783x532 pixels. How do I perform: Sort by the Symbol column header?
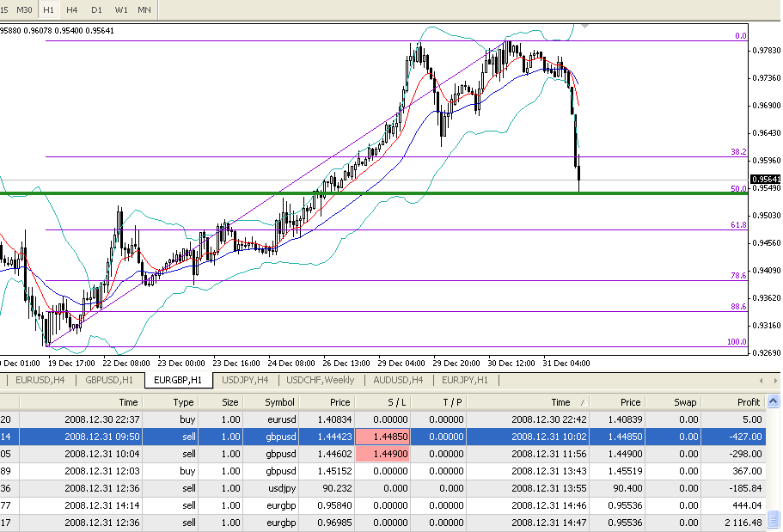click(279, 401)
